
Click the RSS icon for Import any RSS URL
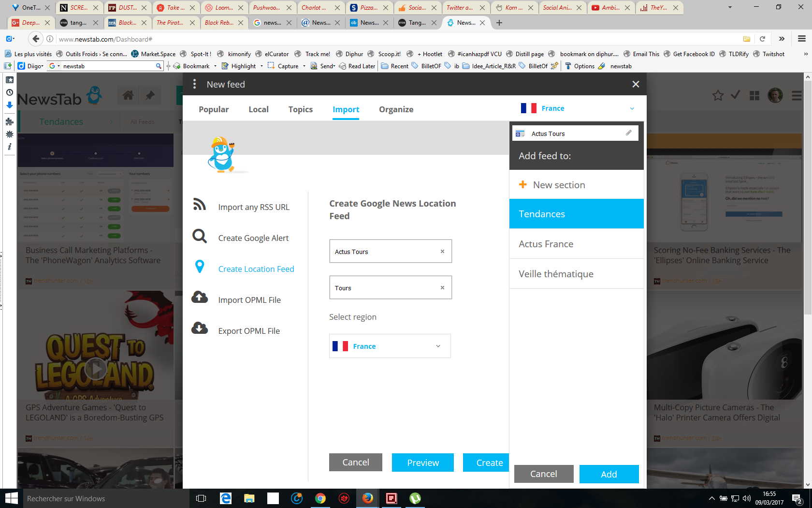click(199, 204)
